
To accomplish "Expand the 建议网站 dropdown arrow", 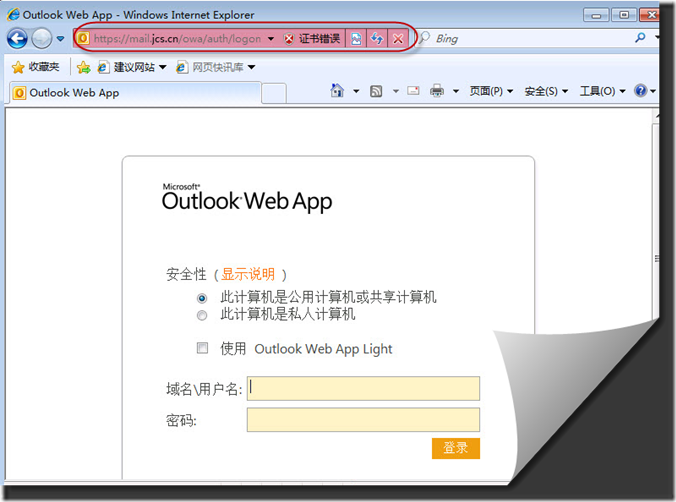I will coord(163,67).
